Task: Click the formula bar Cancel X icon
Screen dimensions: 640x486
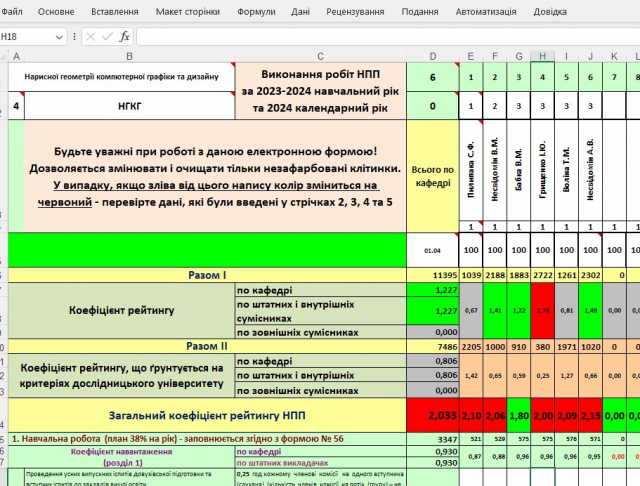Action: tap(91, 37)
